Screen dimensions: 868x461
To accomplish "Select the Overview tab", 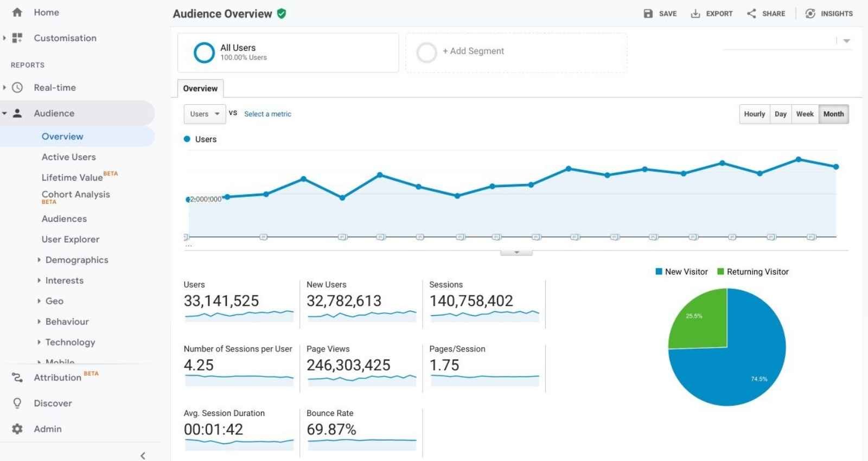I will click(200, 88).
